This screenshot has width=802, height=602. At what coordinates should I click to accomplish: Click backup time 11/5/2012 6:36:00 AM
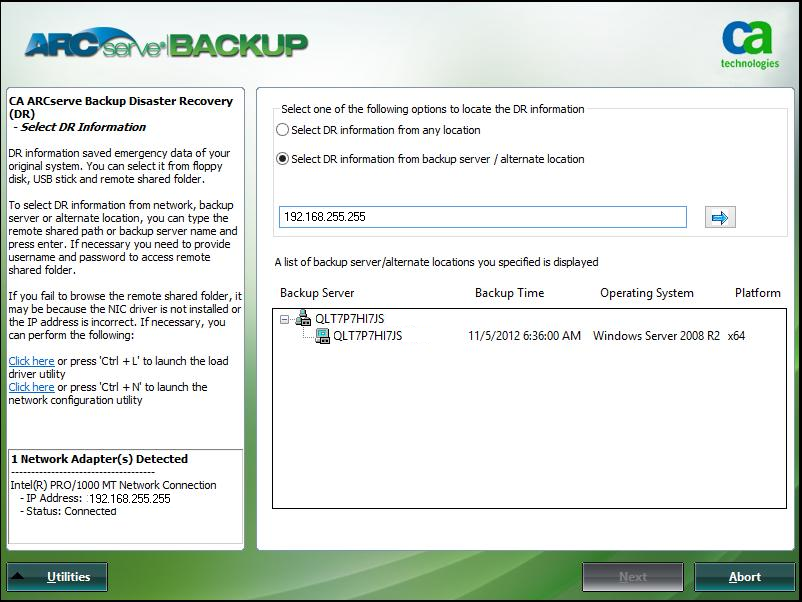tap(524, 336)
